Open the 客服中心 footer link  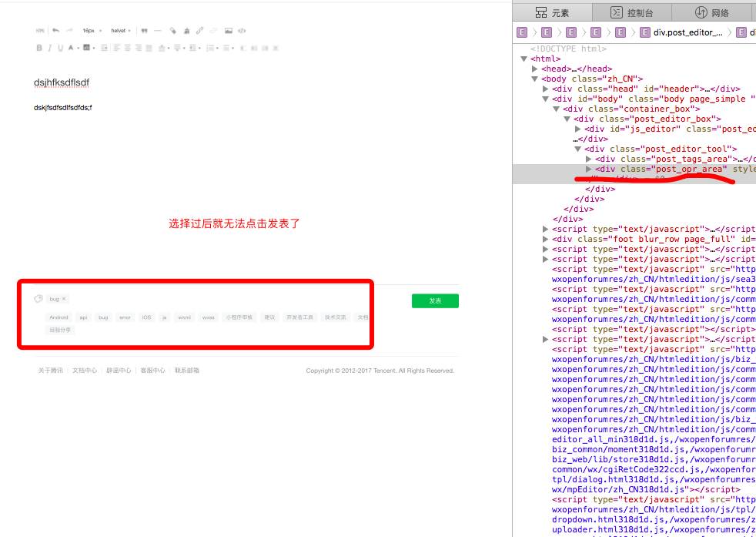click(153, 371)
